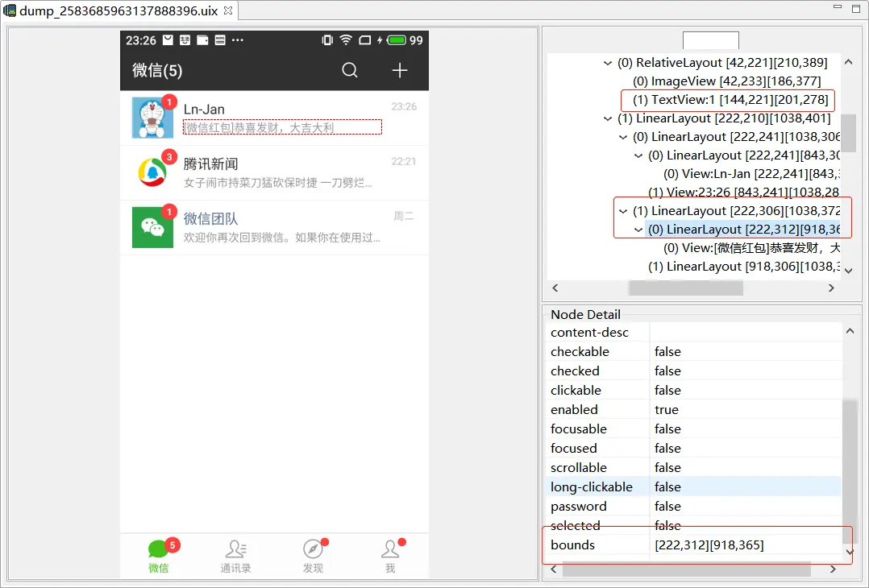869x588 pixels.
Task: Tap the search magnifier icon in WeChat header
Action: 350,70
